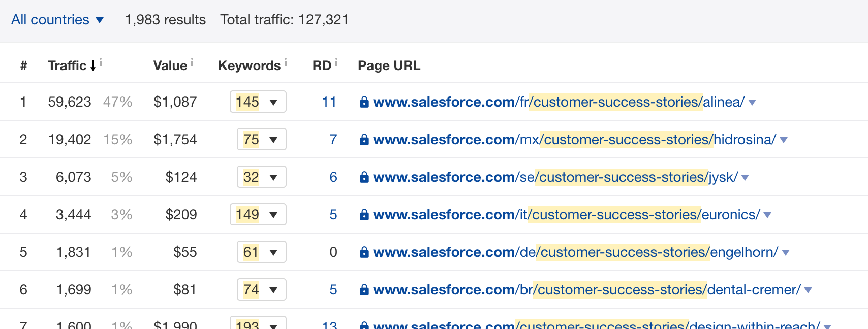Open the URL options arrow for euronics

[767, 215]
